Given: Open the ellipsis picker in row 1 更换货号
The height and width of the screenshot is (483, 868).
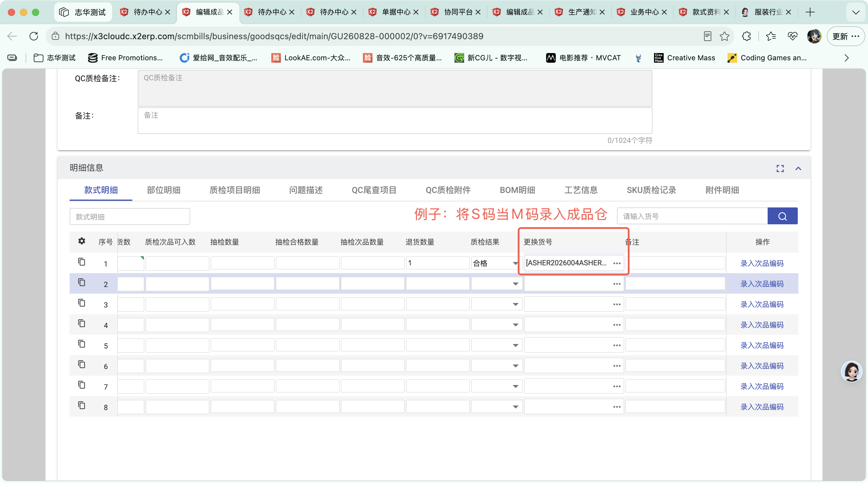Looking at the screenshot, I should coord(617,263).
